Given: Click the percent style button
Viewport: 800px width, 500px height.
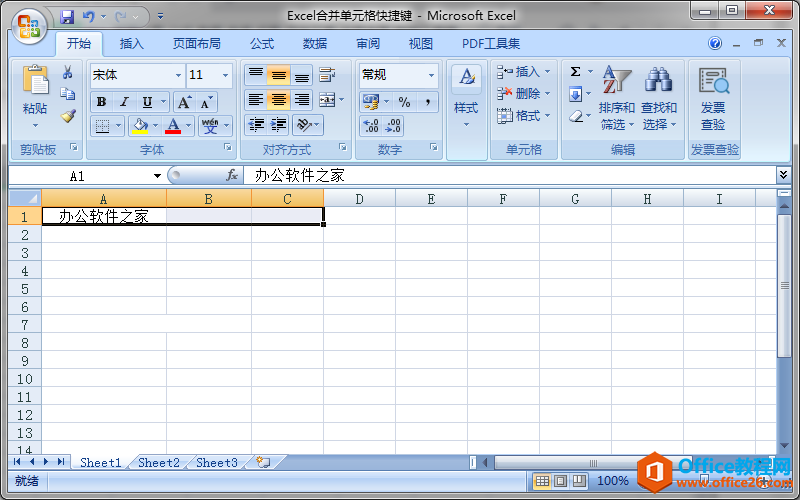Looking at the screenshot, I should pos(405,103).
